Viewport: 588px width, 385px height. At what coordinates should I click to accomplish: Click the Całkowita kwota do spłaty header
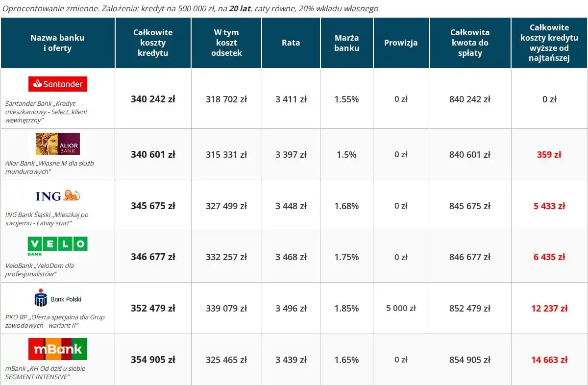[470, 43]
